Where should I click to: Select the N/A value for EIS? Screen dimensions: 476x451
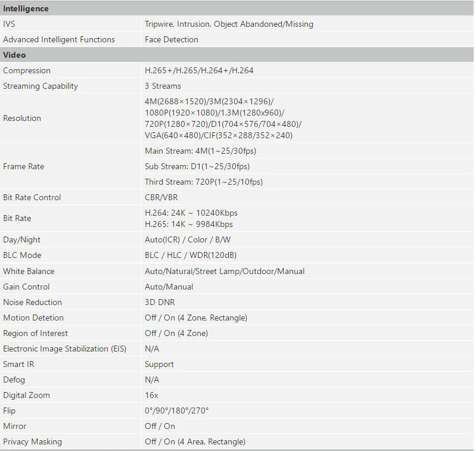tap(152, 349)
